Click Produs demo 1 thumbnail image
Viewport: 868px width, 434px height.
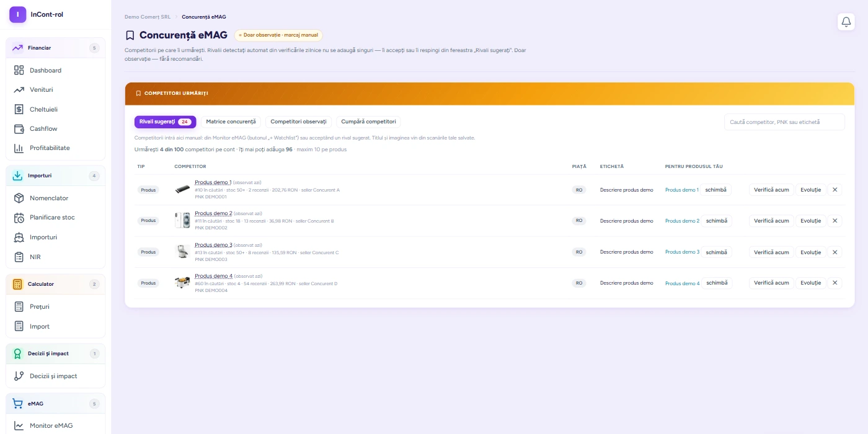182,189
